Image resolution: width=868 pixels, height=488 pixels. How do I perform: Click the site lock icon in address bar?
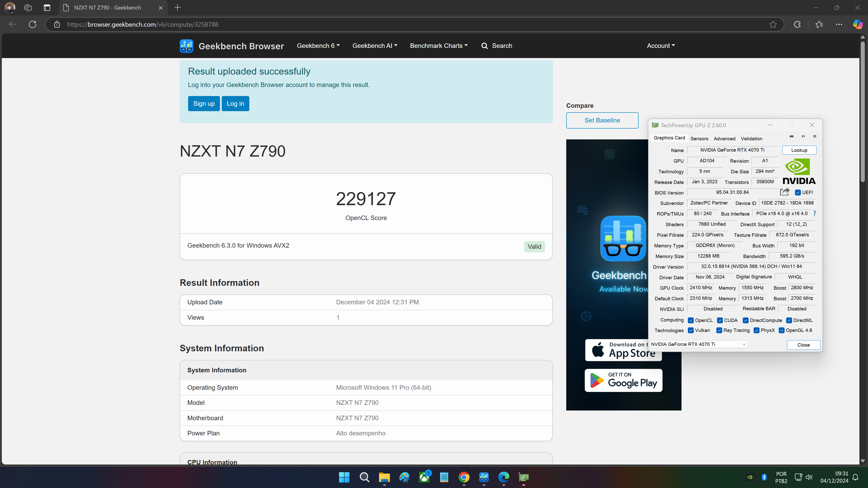click(57, 24)
